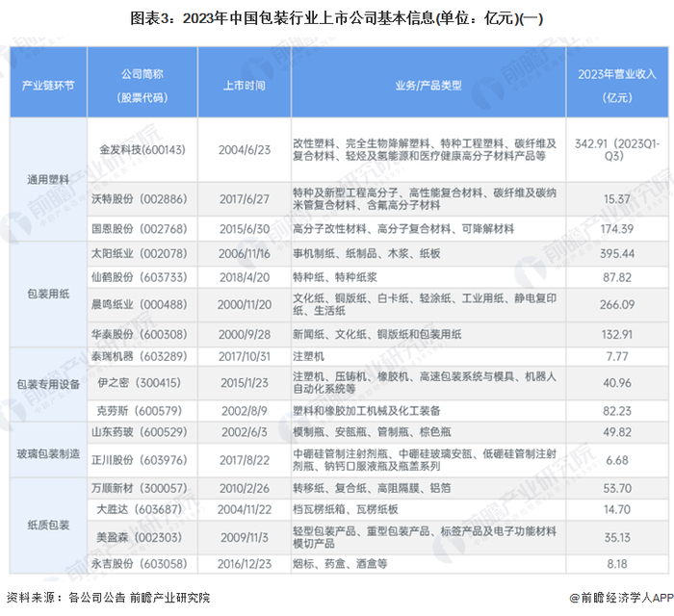Click listing date 2002/8/9
Screen dimensions: 674x616
click(x=245, y=411)
